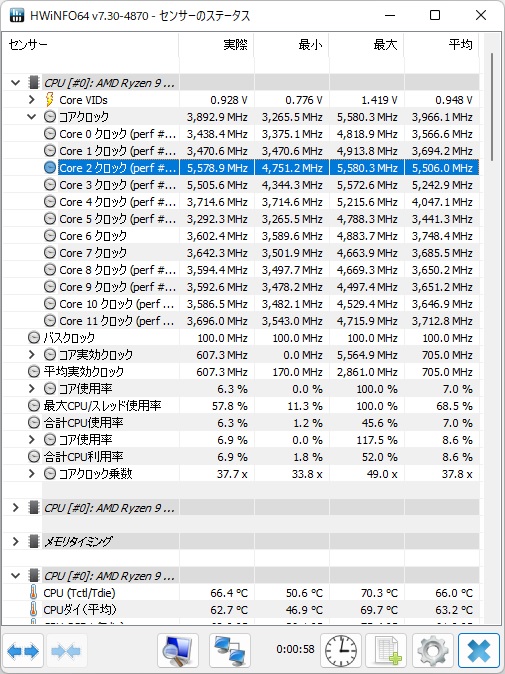Expand the メモリタイミング section
This screenshot has height=674, width=505.
pos(15,542)
